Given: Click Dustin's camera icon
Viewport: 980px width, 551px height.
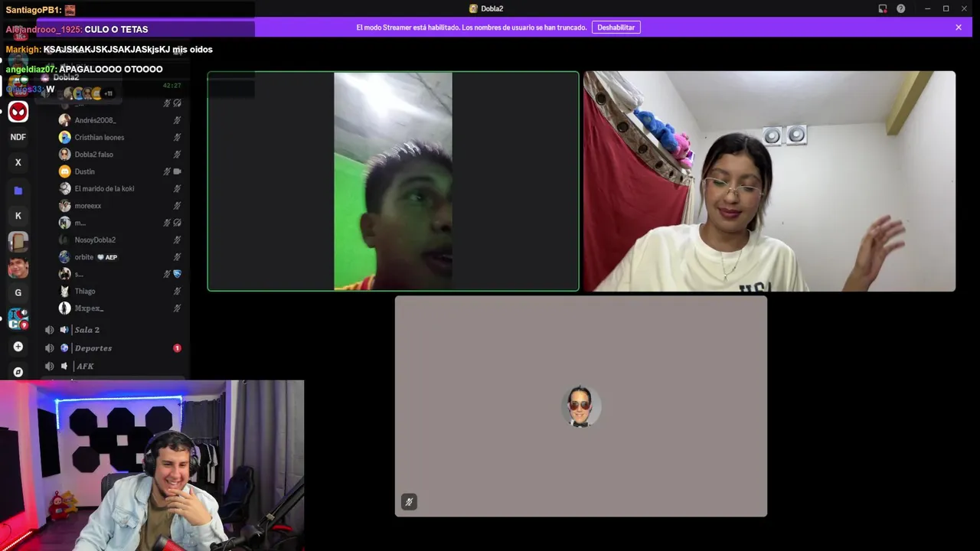Looking at the screenshot, I should (177, 171).
